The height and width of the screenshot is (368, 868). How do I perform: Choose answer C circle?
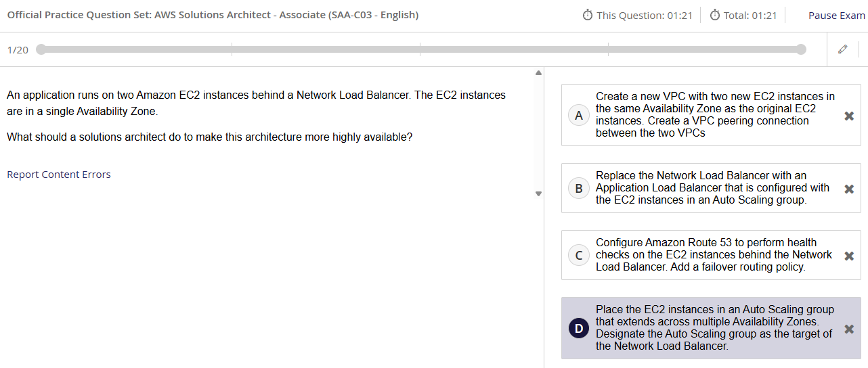click(579, 256)
